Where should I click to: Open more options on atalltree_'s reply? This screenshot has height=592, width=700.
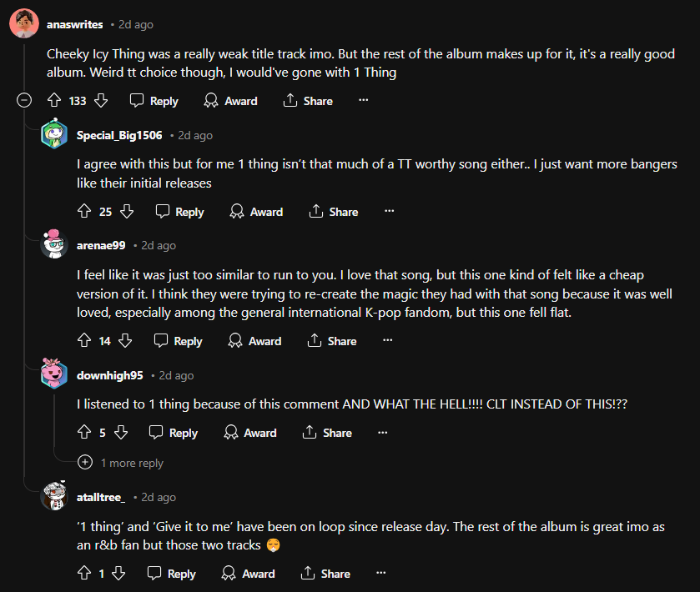(x=381, y=574)
